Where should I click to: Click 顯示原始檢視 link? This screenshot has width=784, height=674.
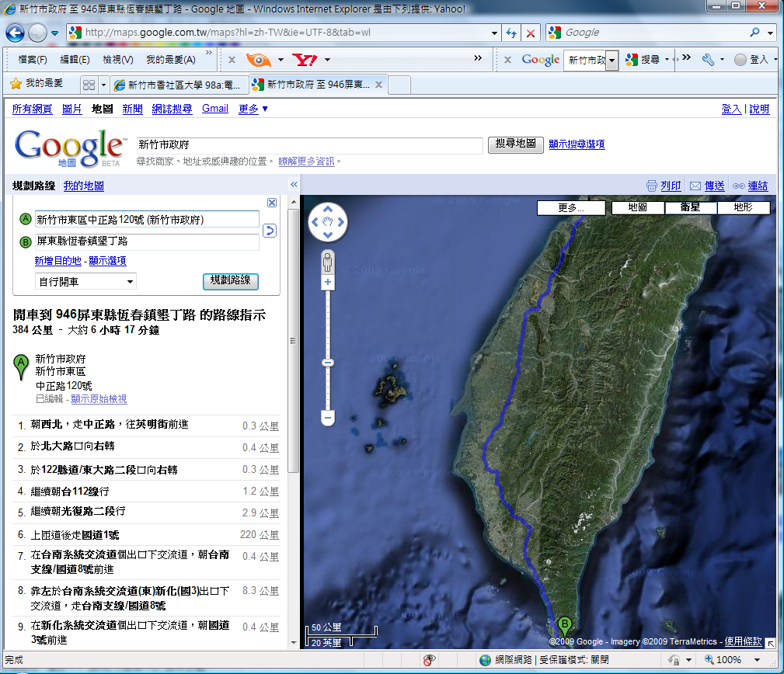99,398
